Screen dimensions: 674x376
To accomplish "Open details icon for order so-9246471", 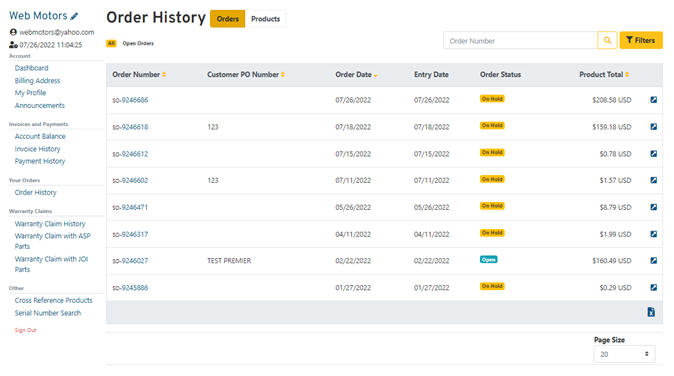I will point(653,207).
